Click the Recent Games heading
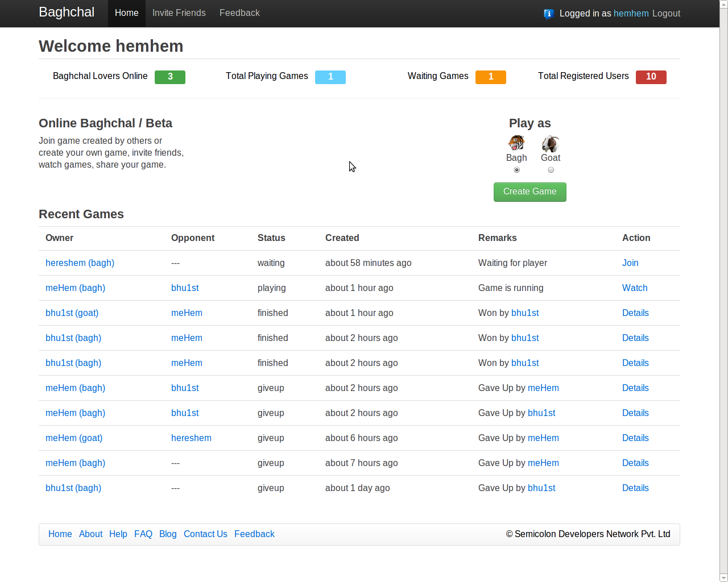Screen dimensions: 728x582 [81, 214]
